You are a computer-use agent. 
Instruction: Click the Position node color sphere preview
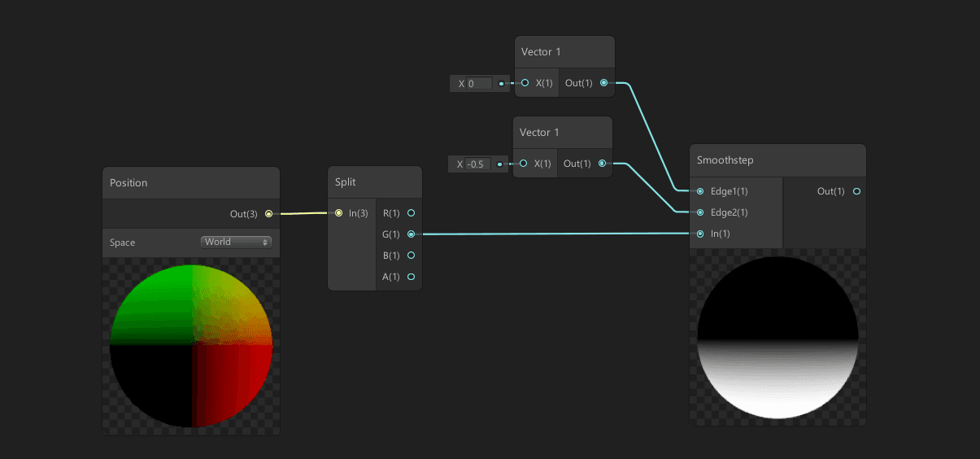point(191,346)
